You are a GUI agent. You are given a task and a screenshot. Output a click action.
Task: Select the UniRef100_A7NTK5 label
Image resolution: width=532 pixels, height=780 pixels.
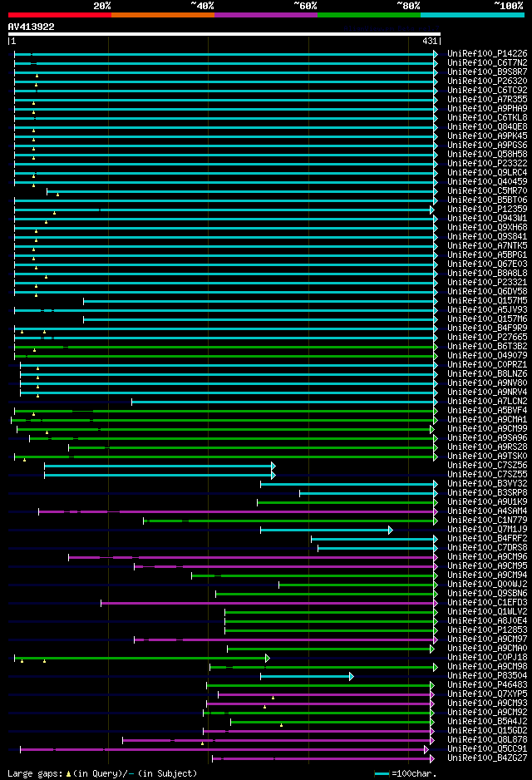coord(487,246)
